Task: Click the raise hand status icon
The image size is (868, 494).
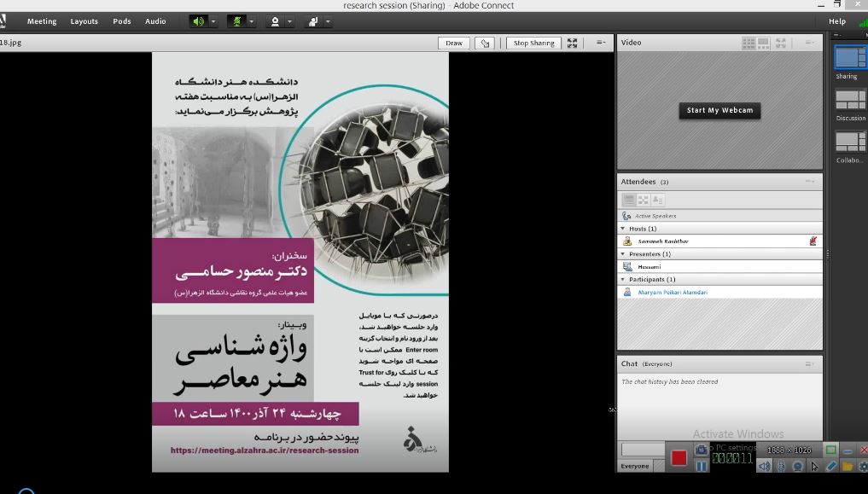Action: (312, 21)
